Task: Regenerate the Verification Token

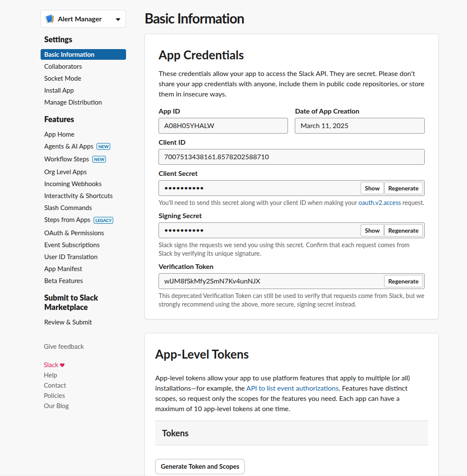Action: (403, 281)
